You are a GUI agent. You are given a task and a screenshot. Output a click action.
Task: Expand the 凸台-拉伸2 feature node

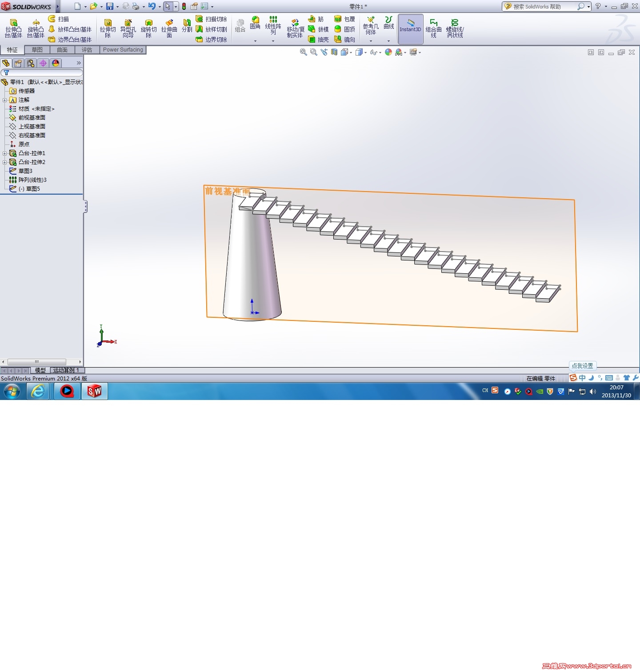(x=5, y=162)
